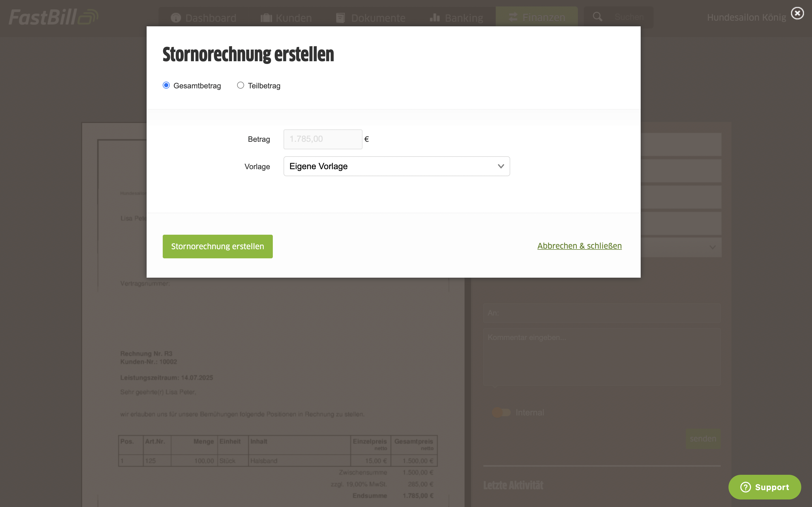
Task: Select the Teilbetrag radio option
Action: (x=240, y=85)
